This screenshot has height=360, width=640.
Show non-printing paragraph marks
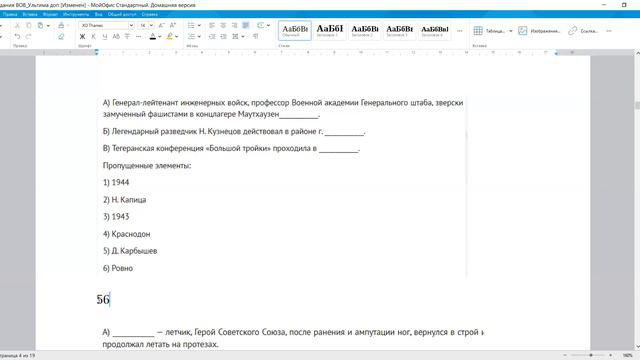pos(256,36)
